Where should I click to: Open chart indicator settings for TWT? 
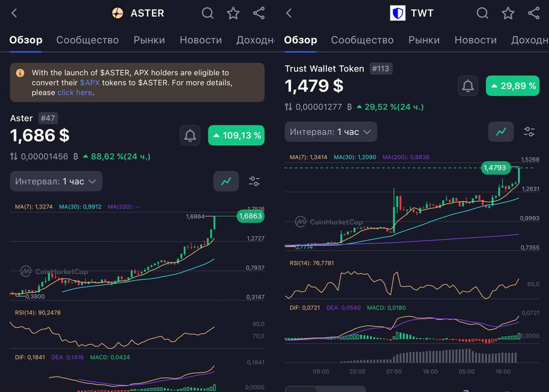(529, 132)
